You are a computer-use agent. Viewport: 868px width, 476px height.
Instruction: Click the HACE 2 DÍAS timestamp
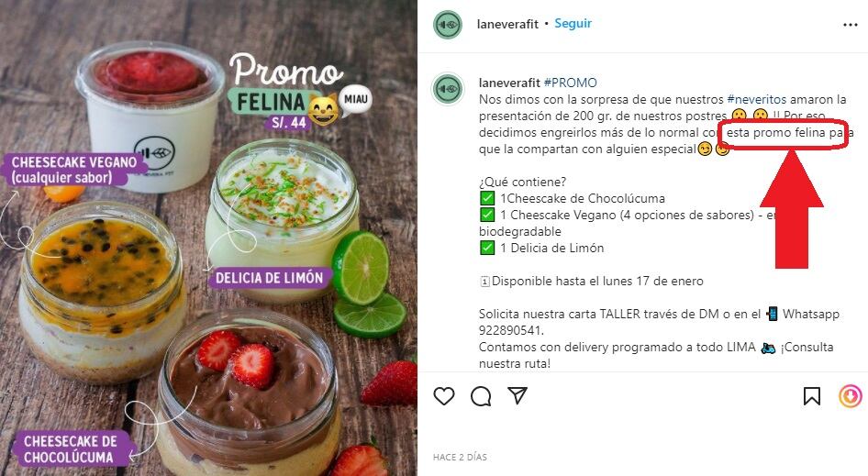460,457
